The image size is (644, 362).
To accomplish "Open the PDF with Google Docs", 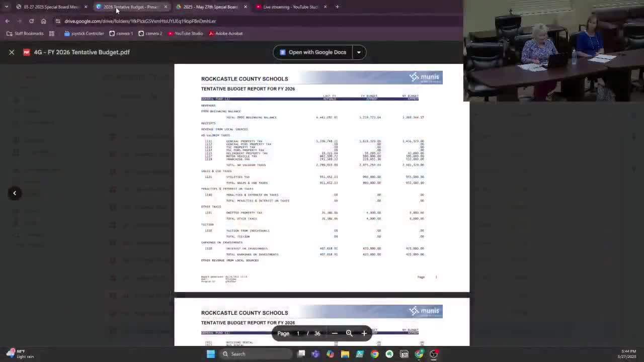I will pyautogui.click(x=313, y=52).
